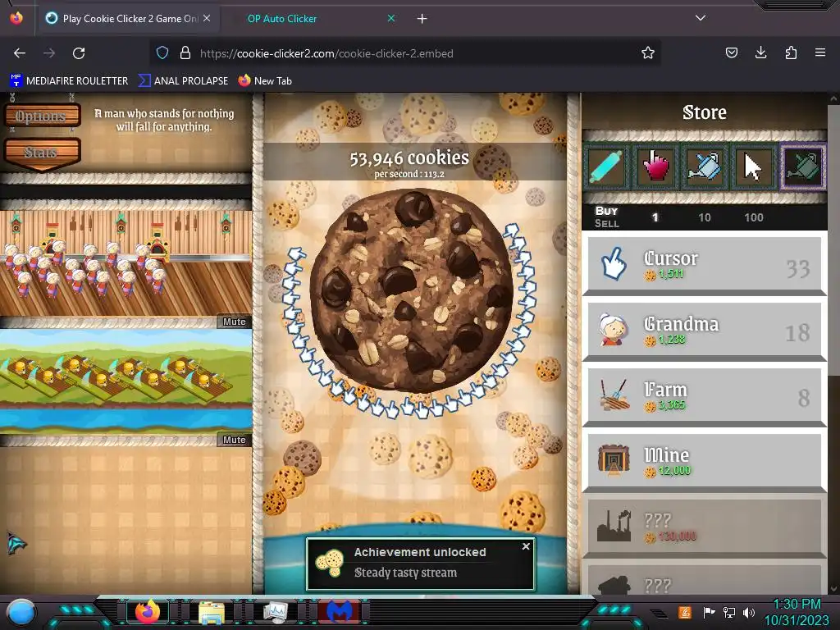Open the tracking protection shield
Viewport: 840px width, 630px height.
(x=162, y=52)
